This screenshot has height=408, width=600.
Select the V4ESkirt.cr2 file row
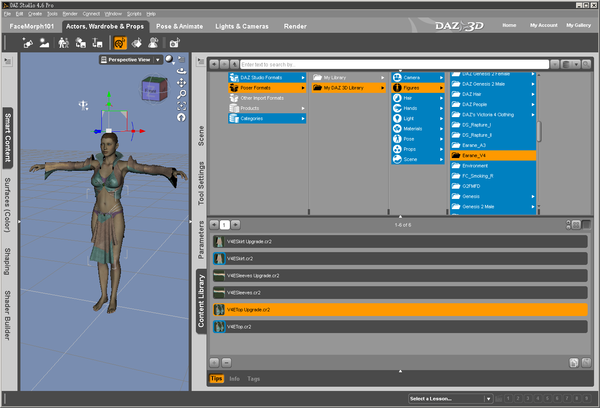(400, 258)
